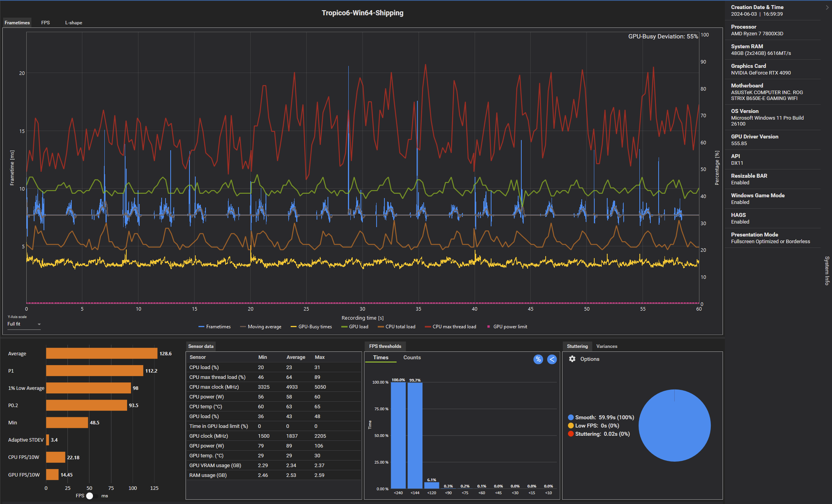This screenshot has width=832, height=504.
Task: Click the less-than icon in FPS thresholds
Action: (x=552, y=359)
